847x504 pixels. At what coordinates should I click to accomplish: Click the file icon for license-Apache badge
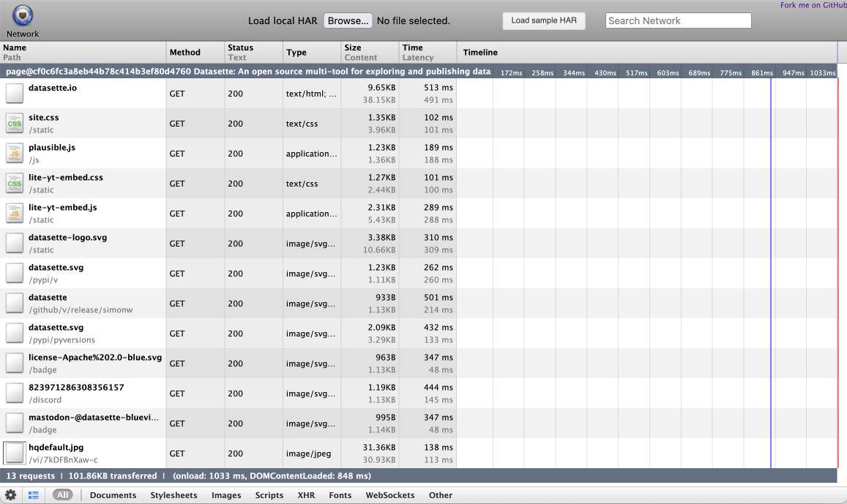pyautogui.click(x=15, y=363)
